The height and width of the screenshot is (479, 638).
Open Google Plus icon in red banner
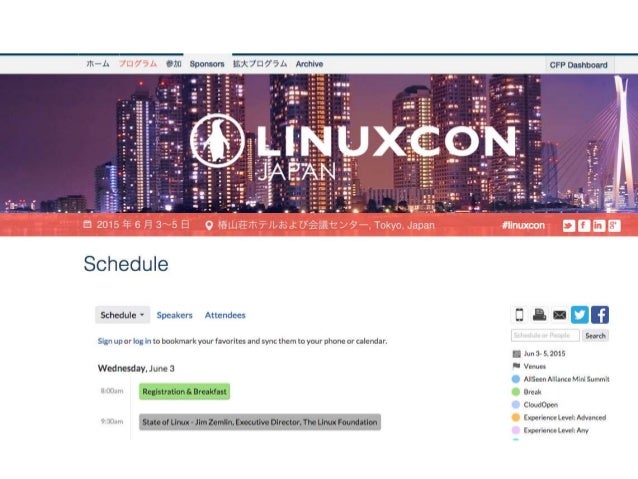tap(614, 225)
